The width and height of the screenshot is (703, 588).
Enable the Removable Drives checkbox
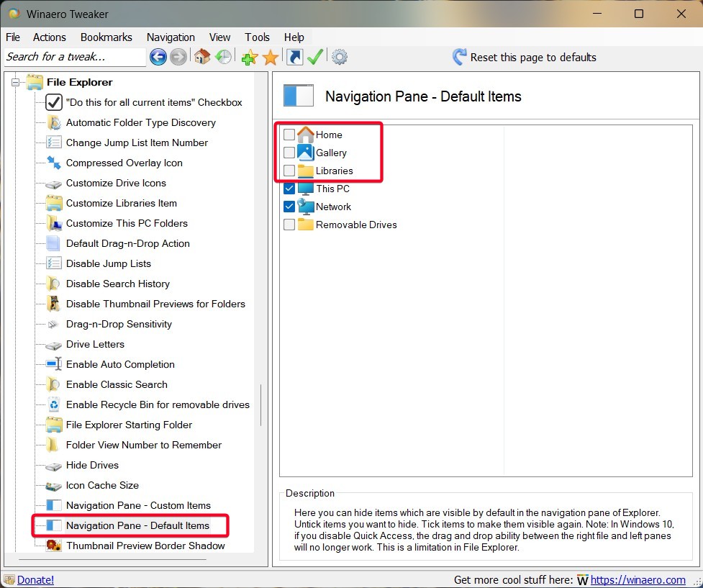point(289,225)
